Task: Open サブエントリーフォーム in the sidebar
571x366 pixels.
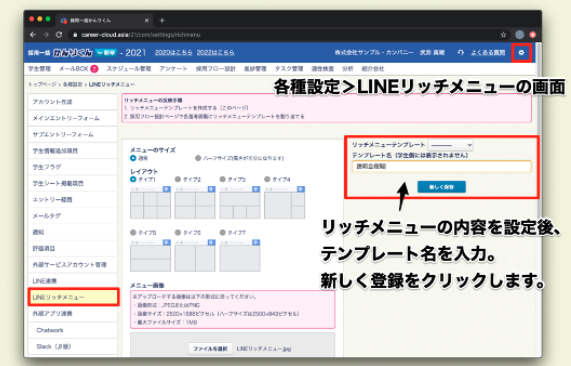Action: coord(73,134)
